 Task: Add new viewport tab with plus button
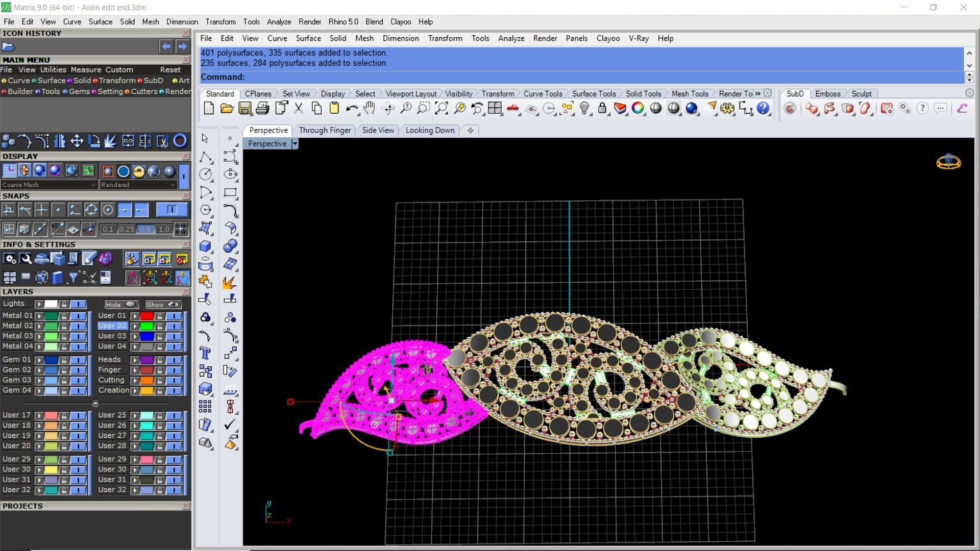pyautogui.click(x=470, y=131)
